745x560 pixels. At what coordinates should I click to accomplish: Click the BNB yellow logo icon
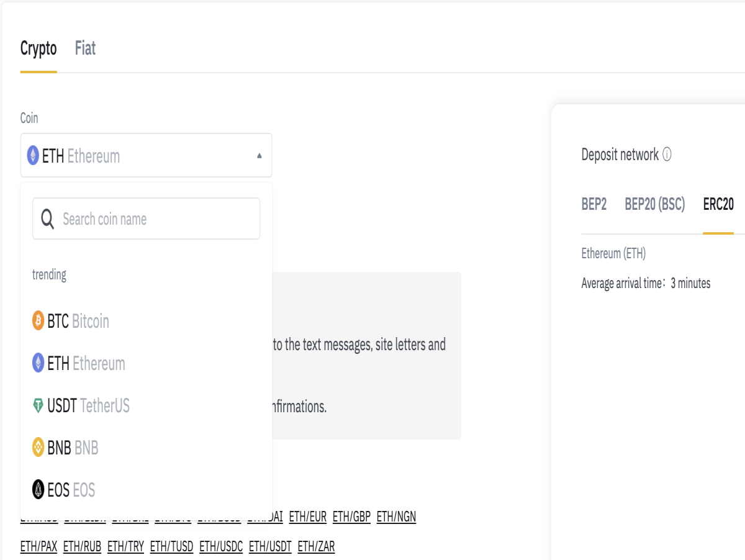(x=38, y=448)
